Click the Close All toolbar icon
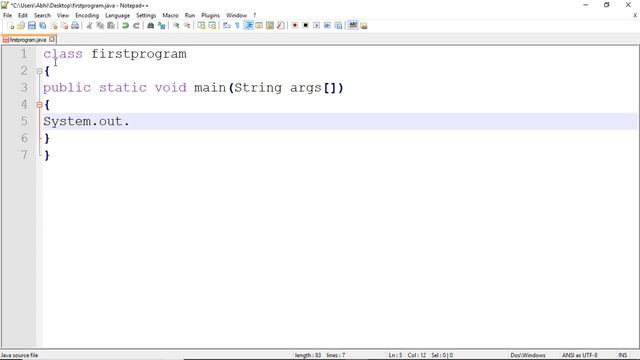 (x=64, y=26)
